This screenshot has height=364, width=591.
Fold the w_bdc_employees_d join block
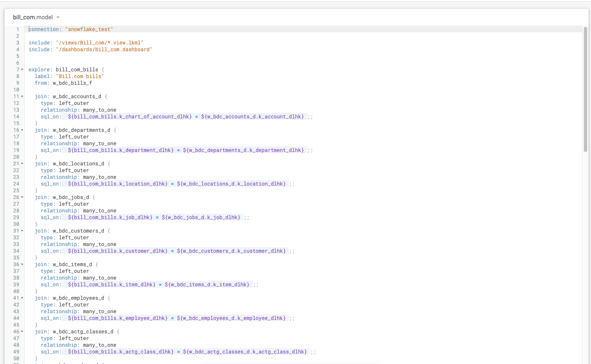(22, 298)
